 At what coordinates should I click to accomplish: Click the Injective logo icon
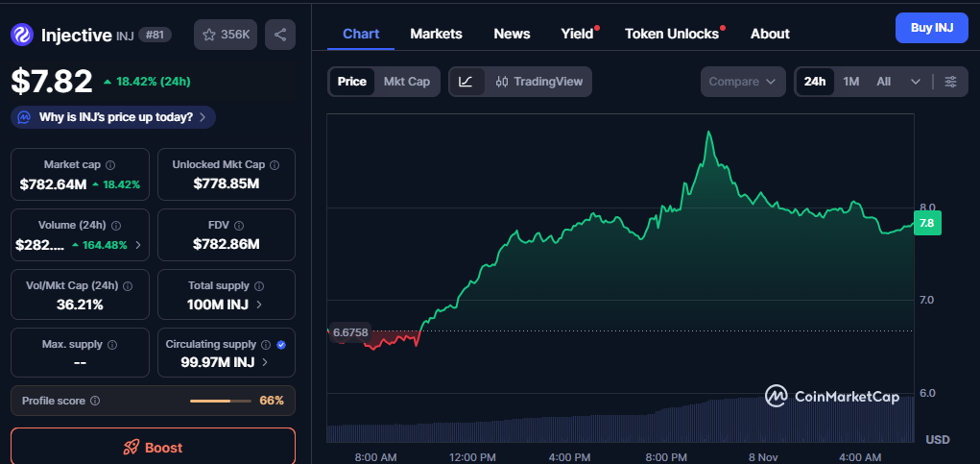(22, 35)
